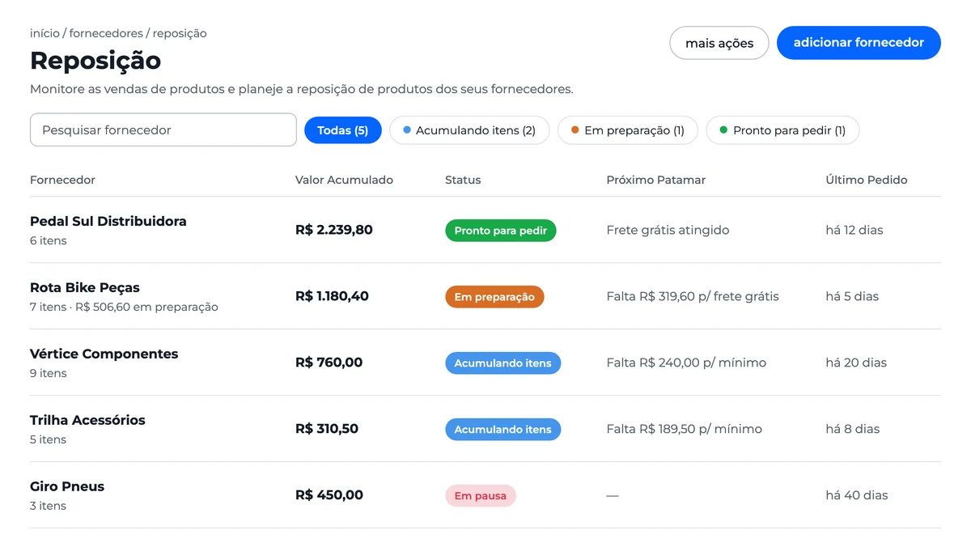
Task: Click 'há 5 dias' last order cell
Action: coord(852,296)
